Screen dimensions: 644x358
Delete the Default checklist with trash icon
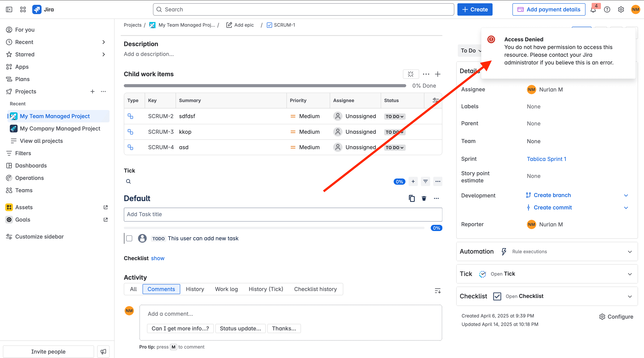[x=424, y=198]
